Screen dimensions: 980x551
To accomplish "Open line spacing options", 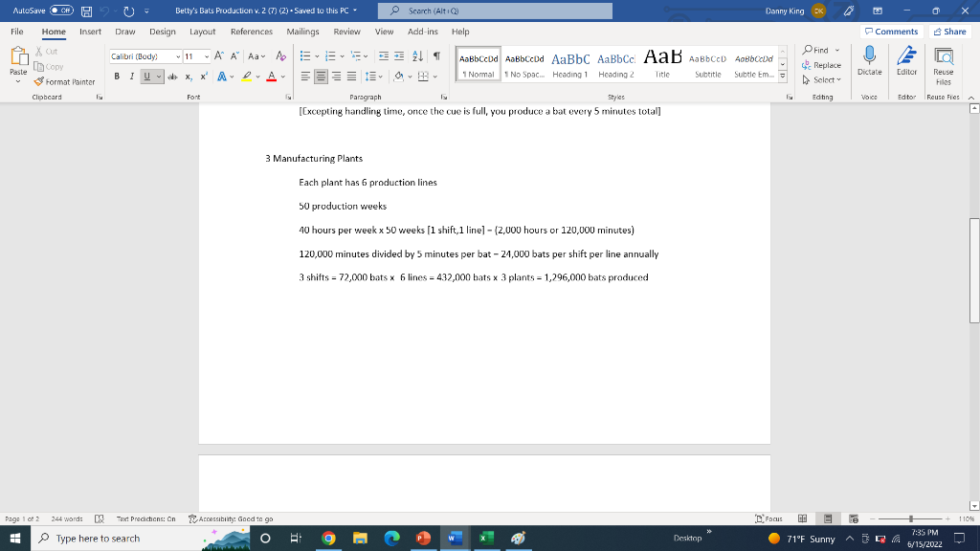I will pyautogui.click(x=374, y=77).
